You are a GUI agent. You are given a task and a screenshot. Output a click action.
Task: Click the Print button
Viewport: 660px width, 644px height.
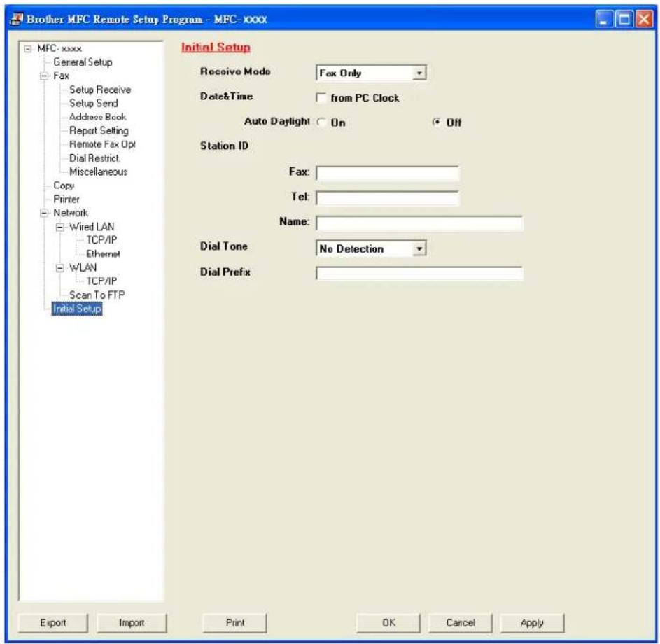[x=234, y=622]
